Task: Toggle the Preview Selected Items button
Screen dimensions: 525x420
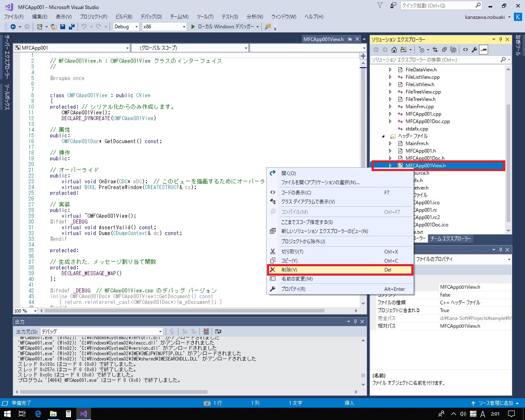Action: (x=484, y=50)
